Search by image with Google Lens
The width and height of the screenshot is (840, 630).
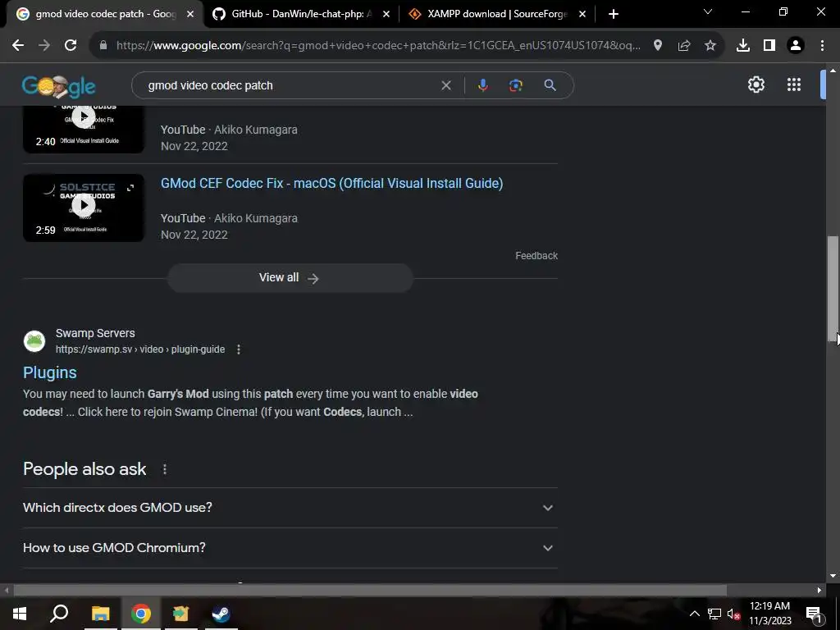click(x=515, y=85)
